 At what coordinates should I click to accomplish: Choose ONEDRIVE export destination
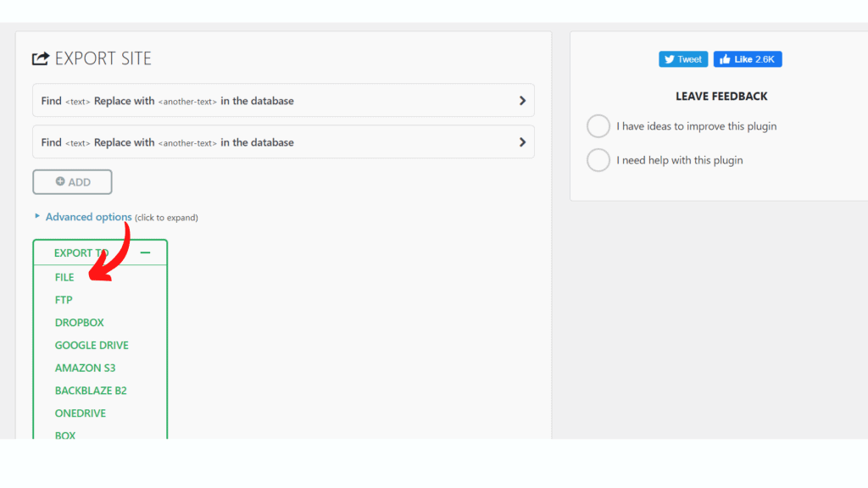click(81, 413)
